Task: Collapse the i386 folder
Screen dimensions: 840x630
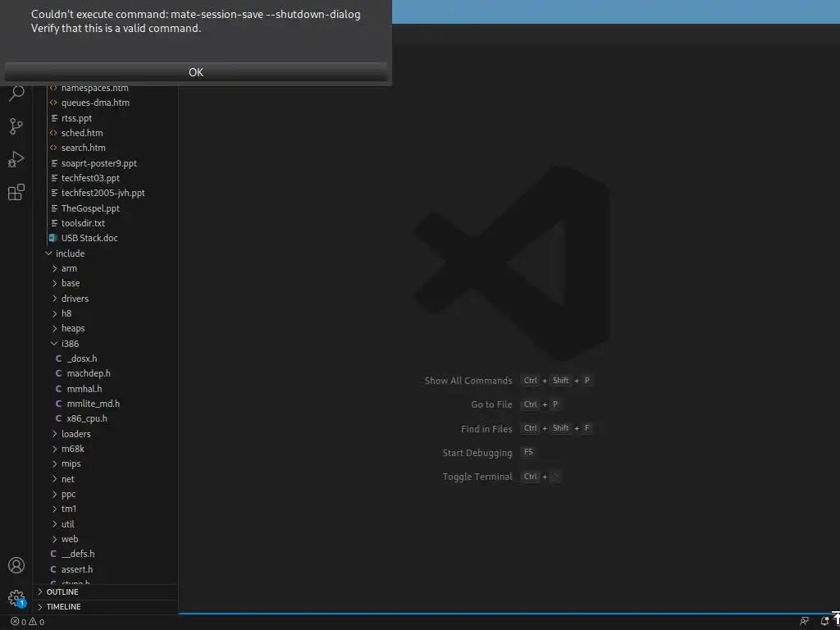Action: pyautogui.click(x=106, y=344)
